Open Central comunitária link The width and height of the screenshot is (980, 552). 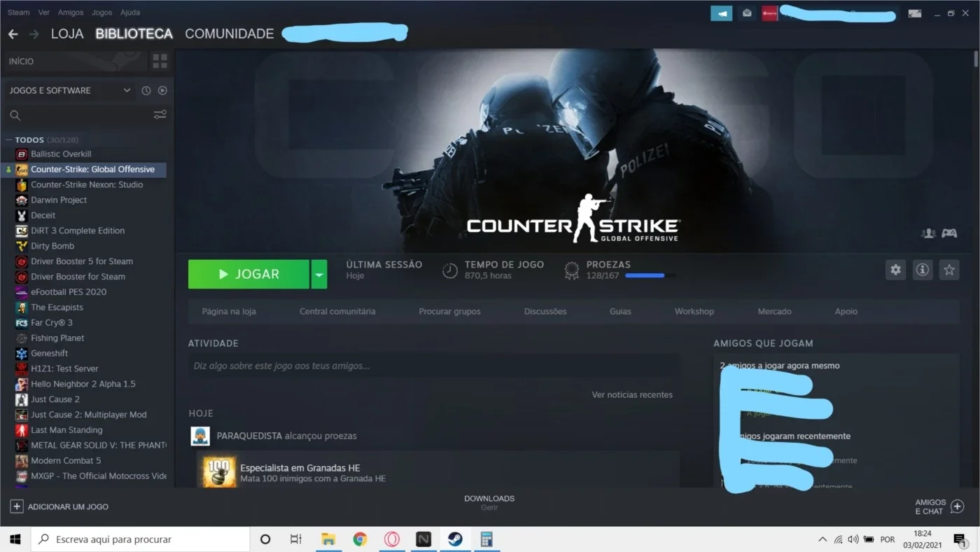click(337, 312)
